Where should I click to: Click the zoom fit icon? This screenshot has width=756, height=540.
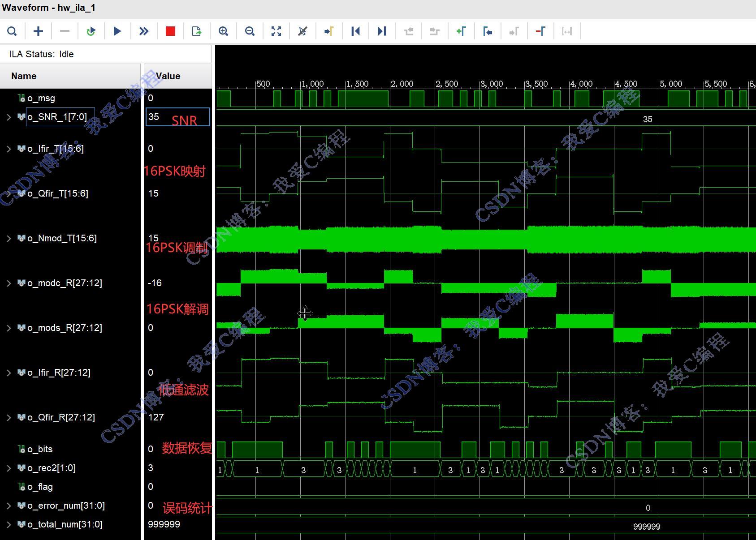(x=276, y=31)
